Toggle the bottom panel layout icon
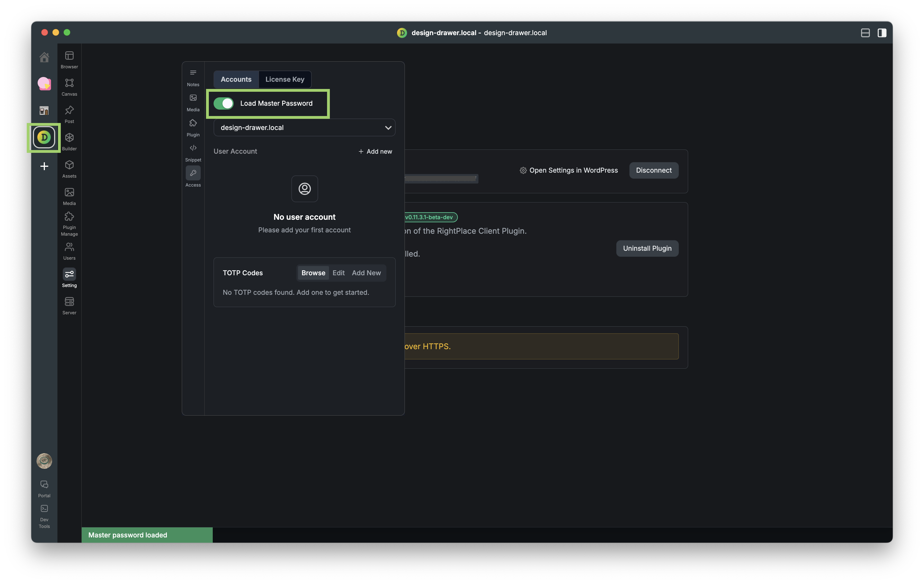 865,33
